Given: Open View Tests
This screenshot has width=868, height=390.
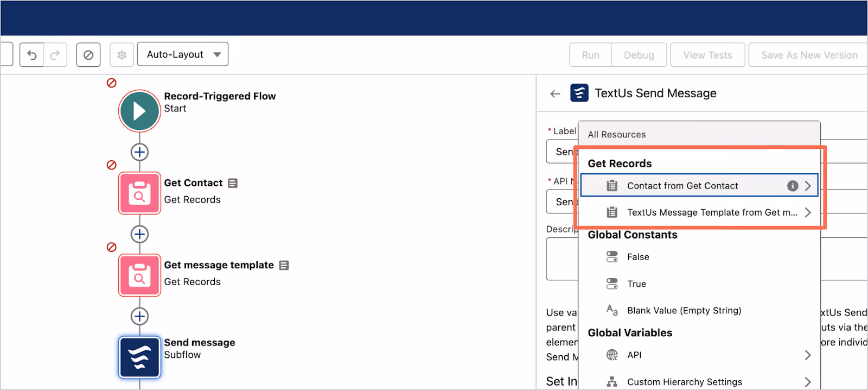Looking at the screenshot, I should 707,55.
